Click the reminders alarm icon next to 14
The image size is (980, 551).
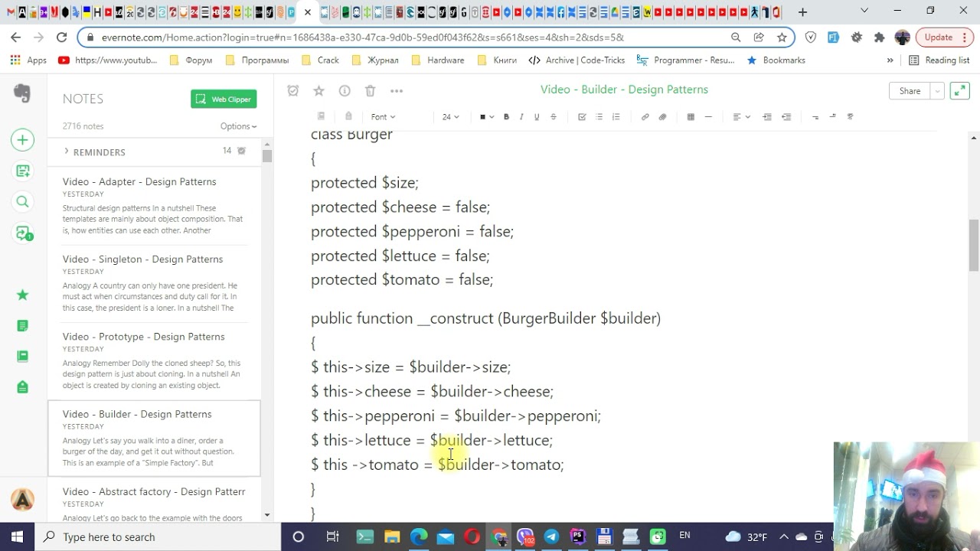click(242, 151)
